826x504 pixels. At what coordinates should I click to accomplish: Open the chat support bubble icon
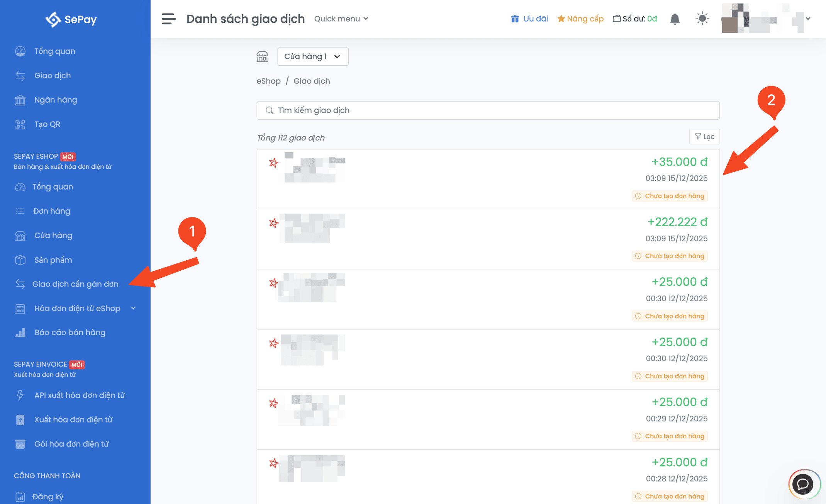tap(803, 484)
